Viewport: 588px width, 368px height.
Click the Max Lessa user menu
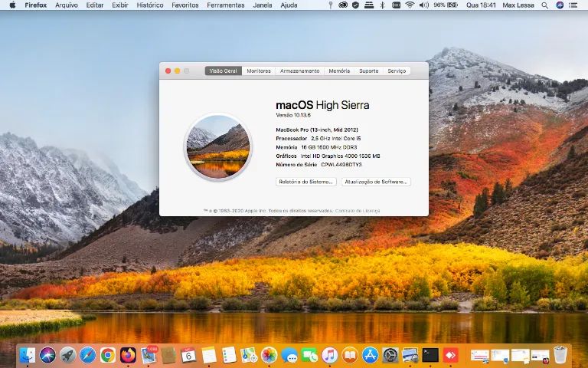(x=518, y=5)
